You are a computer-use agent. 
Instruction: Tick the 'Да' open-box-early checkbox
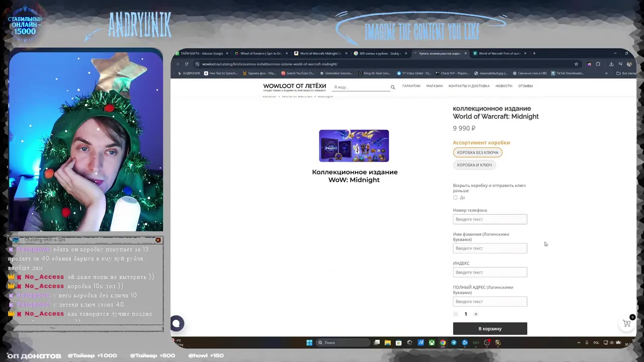(455, 198)
